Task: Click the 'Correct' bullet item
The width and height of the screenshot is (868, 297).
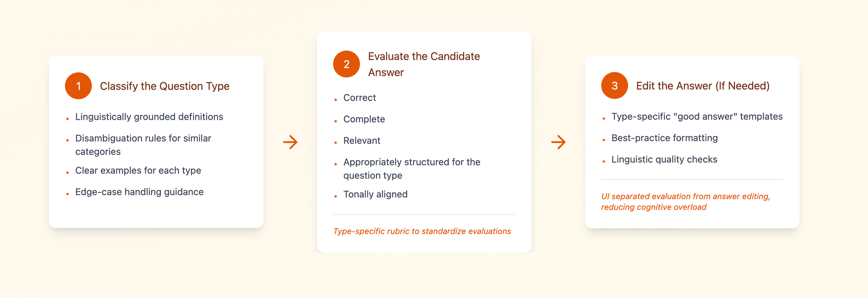Action: [359, 98]
